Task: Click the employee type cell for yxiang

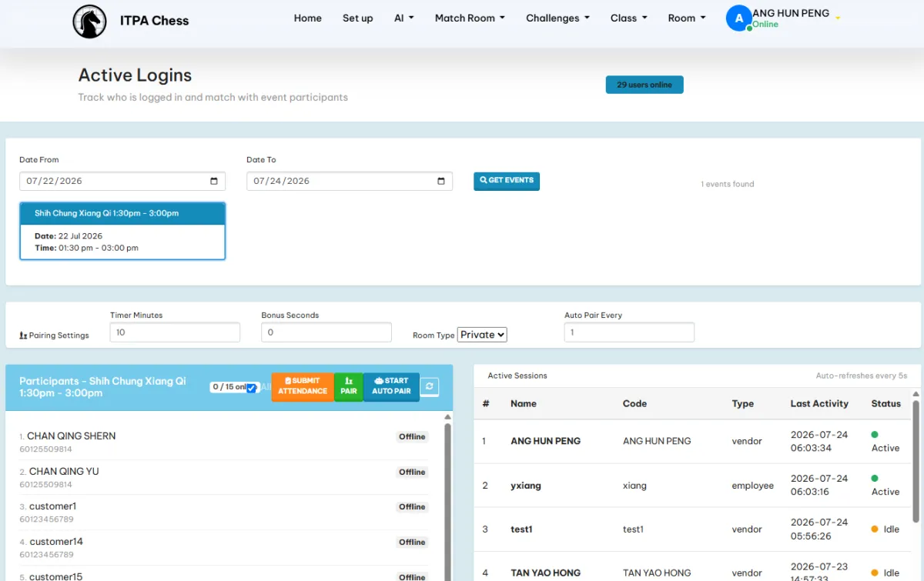Action: (x=753, y=486)
